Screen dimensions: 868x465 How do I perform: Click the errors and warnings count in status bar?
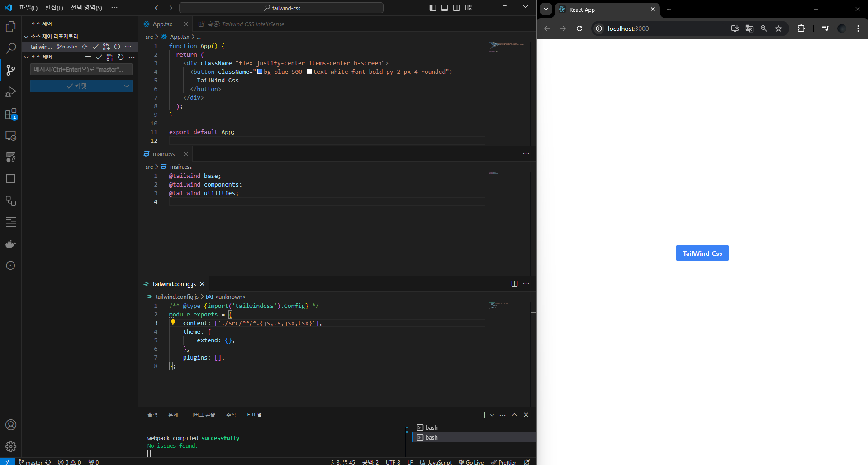[69, 462]
